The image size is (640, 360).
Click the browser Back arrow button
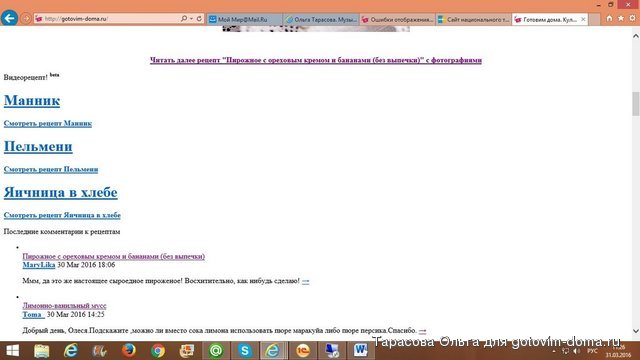(9, 18)
